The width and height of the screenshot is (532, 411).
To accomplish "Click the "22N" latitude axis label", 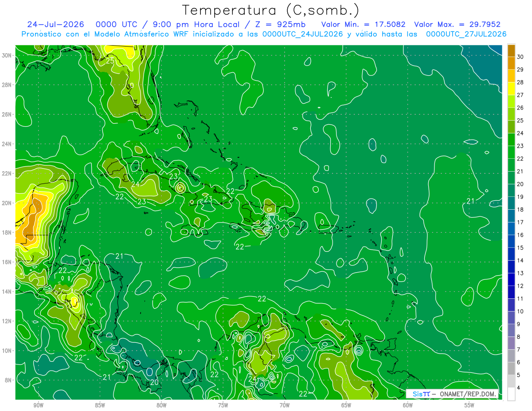I will coord(7,173).
